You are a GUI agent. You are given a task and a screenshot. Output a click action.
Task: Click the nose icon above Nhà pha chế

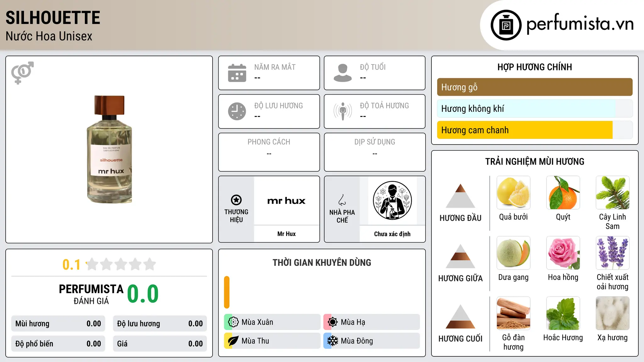(342, 200)
